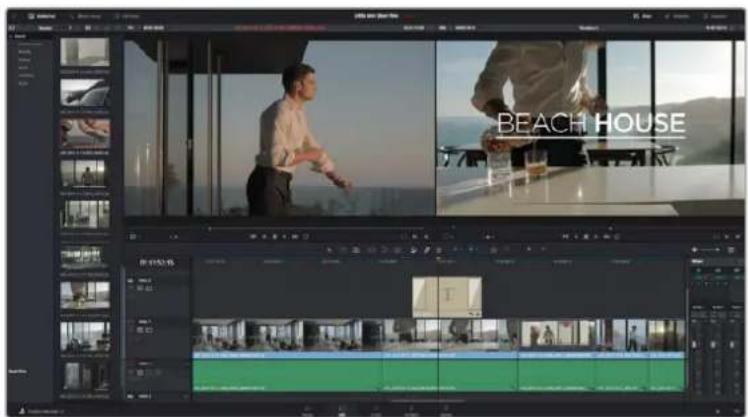Switch to the Color page at bottom
Viewport: 748px width, 417px height.
(x=411, y=411)
